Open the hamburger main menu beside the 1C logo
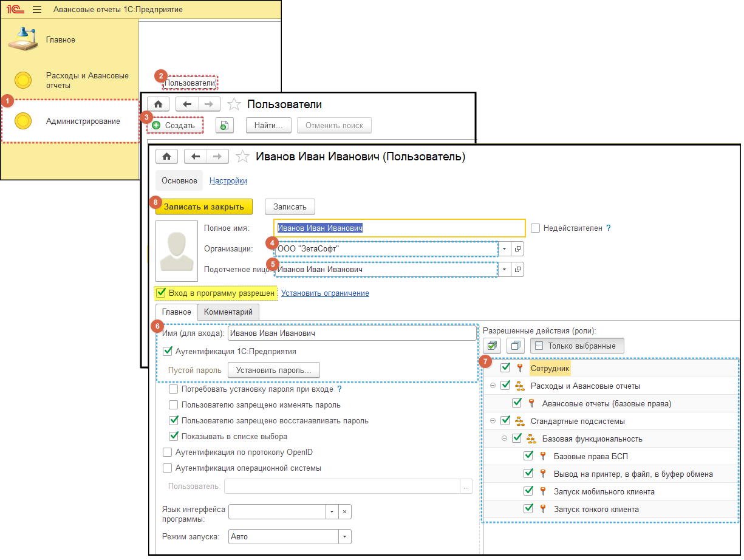Image resolution: width=744 pixels, height=560 pixels. (37, 10)
